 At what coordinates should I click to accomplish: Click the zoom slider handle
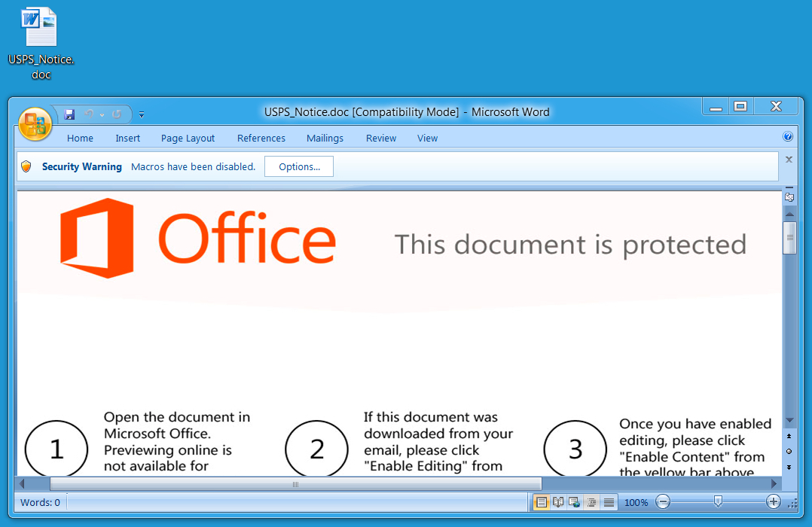pyautogui.click(x=718, y=501)
